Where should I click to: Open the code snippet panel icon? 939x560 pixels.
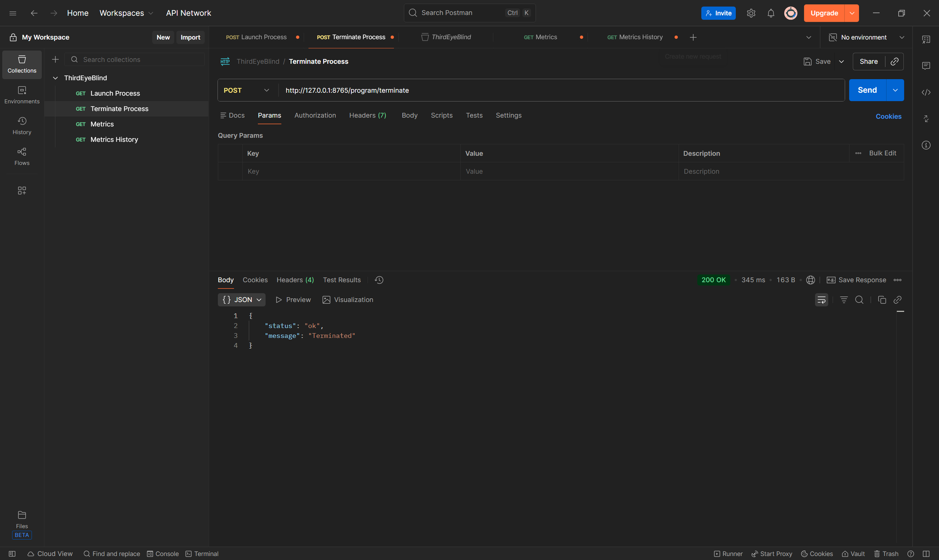[x=926, y=92]
